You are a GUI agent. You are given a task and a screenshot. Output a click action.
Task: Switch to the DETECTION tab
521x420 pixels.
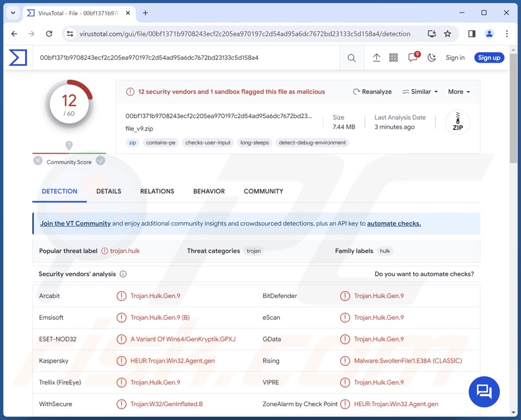59,191
